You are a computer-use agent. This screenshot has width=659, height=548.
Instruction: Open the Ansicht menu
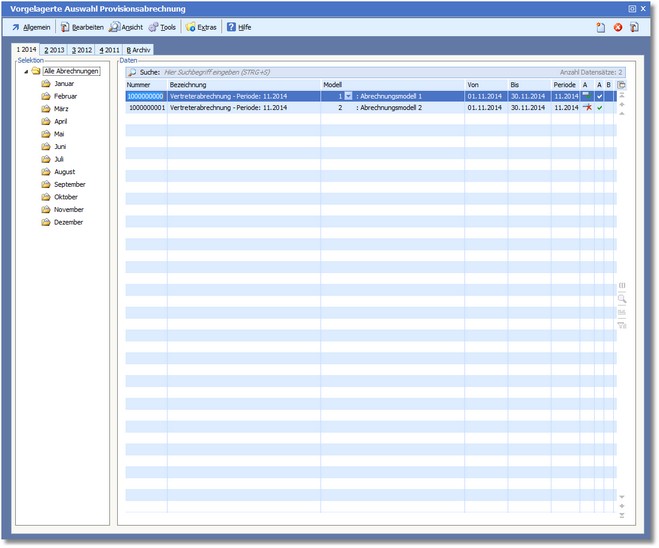point(126,27)
